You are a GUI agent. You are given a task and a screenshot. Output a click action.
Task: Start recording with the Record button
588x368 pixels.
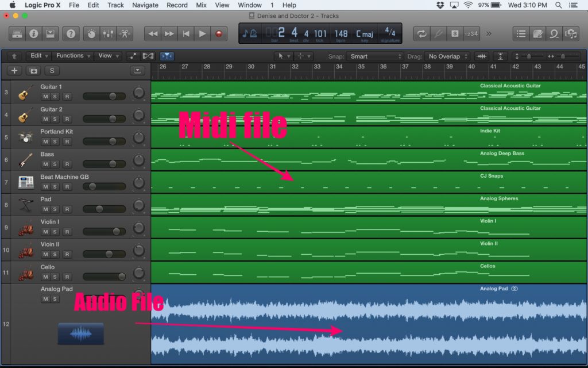click(x=219, y=34)
